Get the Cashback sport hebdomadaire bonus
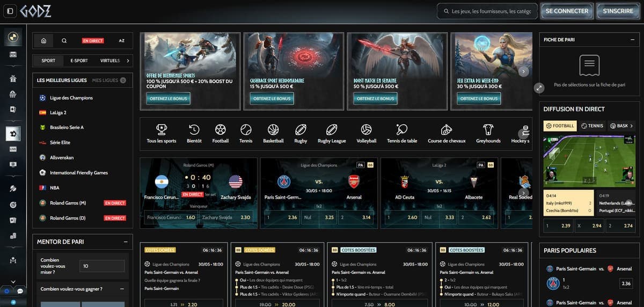This screenshot has height=307, width=644. [272, 99]
